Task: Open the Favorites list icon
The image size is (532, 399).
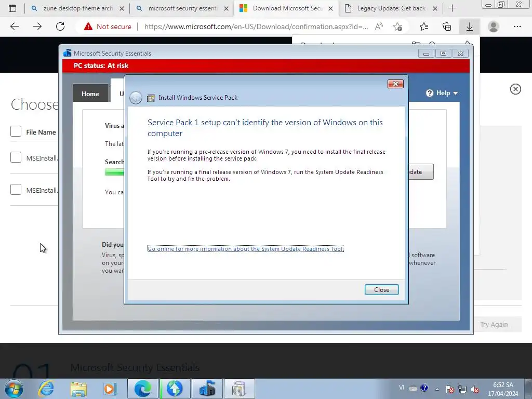Action: pos(424,26)
